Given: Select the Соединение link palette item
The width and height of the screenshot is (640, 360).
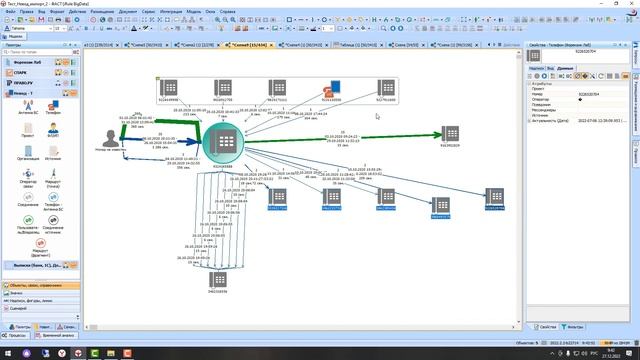Looking at the screenshot, I should 28,200.
